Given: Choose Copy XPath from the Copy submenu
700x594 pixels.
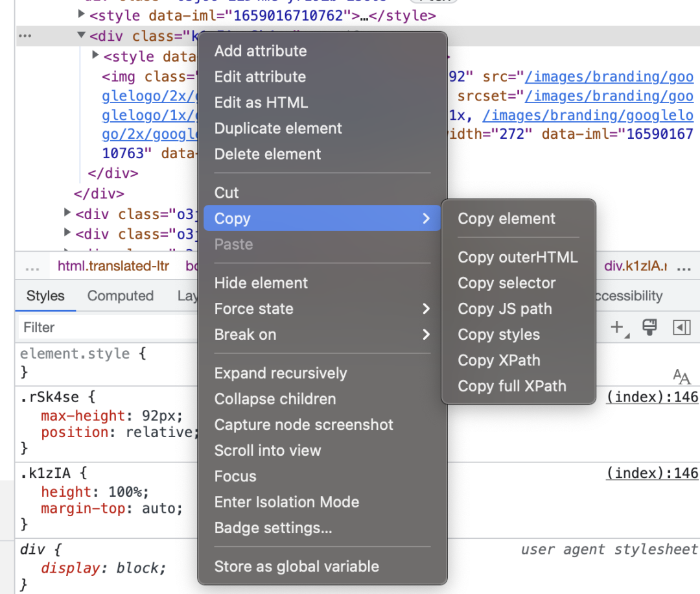Looking at the screenshot, I should [498, 361].
